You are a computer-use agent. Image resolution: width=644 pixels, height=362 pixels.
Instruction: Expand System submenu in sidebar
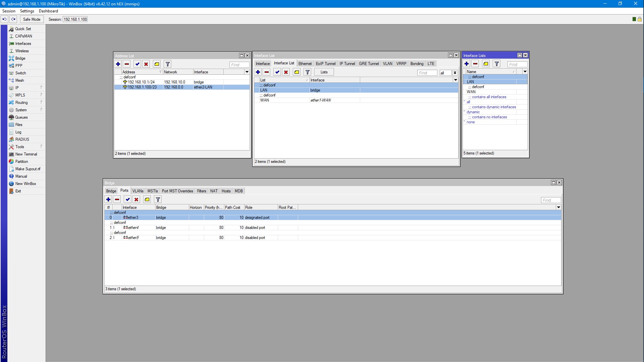click(x=26, y=110)
